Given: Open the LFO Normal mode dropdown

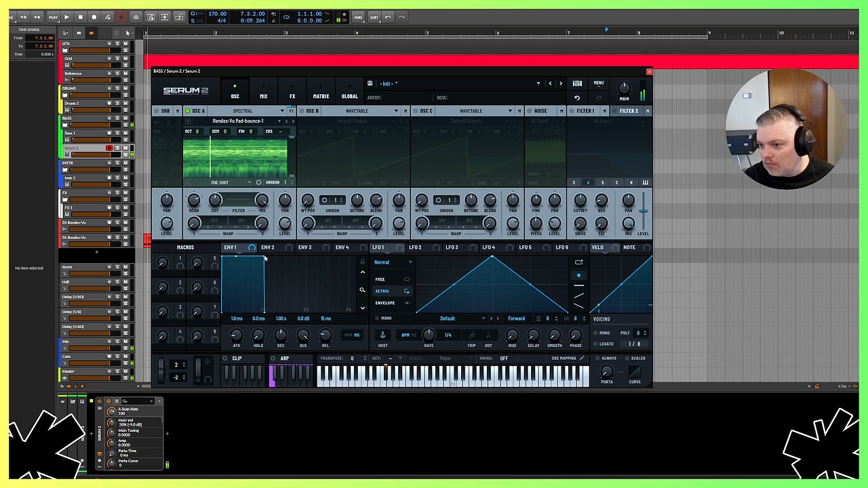Looking at the screenshot, I should pyautogui.click(x=393, y=262).
